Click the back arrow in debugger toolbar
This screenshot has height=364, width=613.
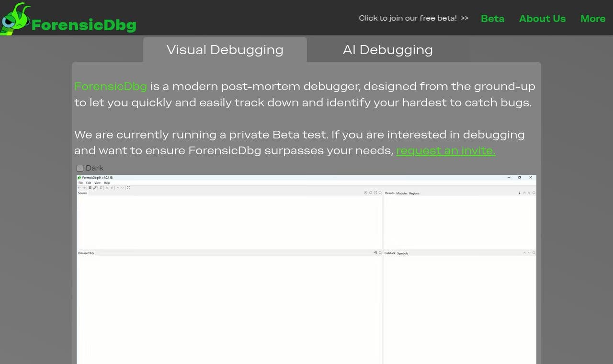pos(79,188)
